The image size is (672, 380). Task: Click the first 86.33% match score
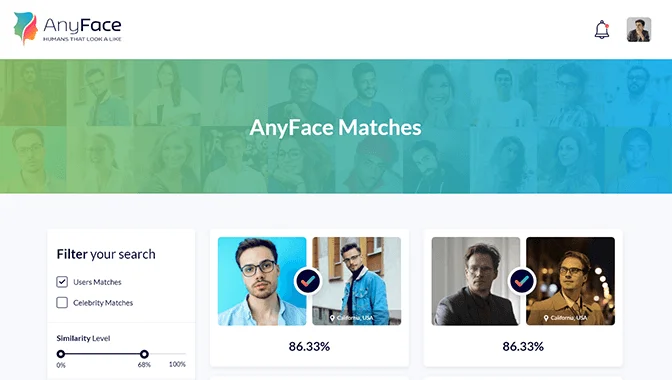click(x=309, y=346)
